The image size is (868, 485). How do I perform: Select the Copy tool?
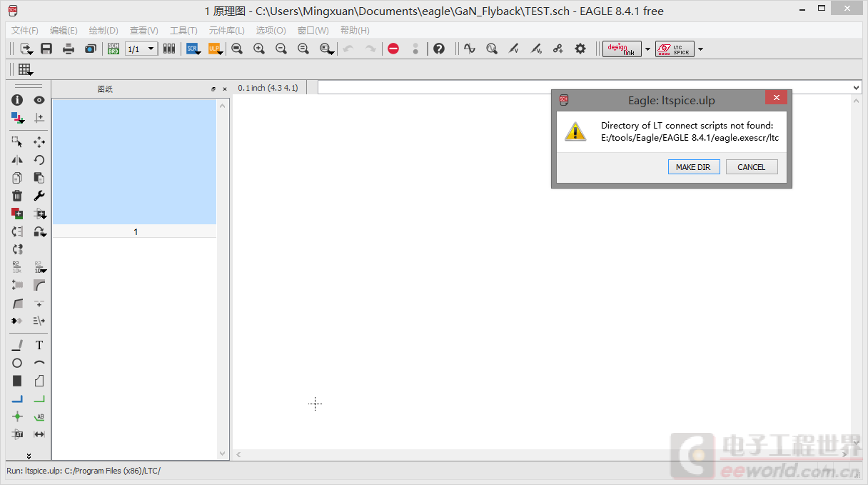click(17, 178)
